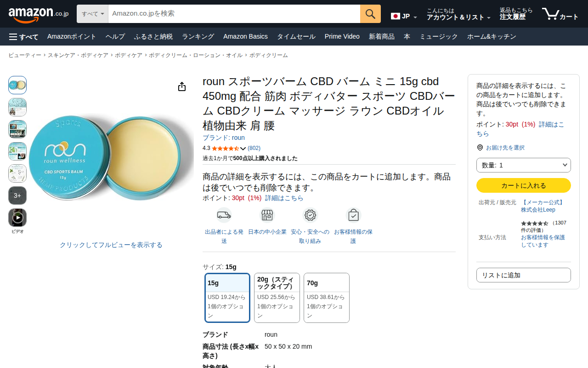Open the 【メーカー公式】株式会社Leep seller link

543,206
